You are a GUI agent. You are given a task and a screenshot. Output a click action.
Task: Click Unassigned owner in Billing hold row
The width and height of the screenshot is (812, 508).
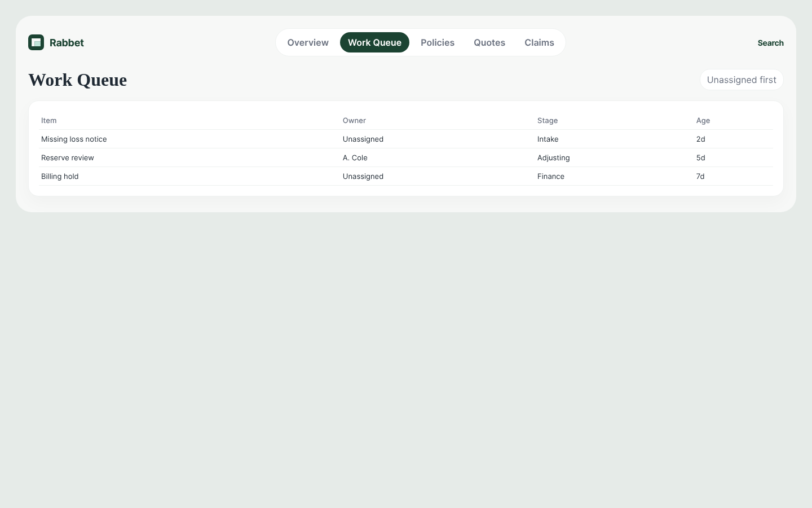pyautogui.click(x=363, y=176)
